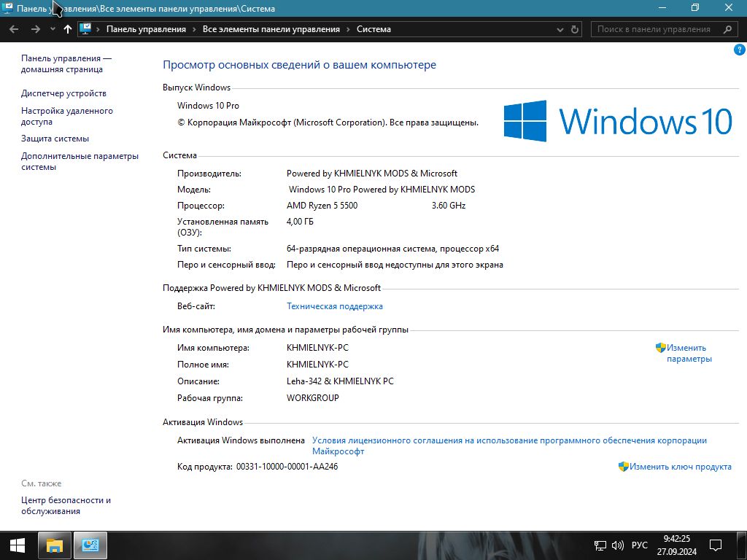Click the search Control Panel input field
Image resolution: width=747 pixels, height=560 pixels.
point(654,29)
